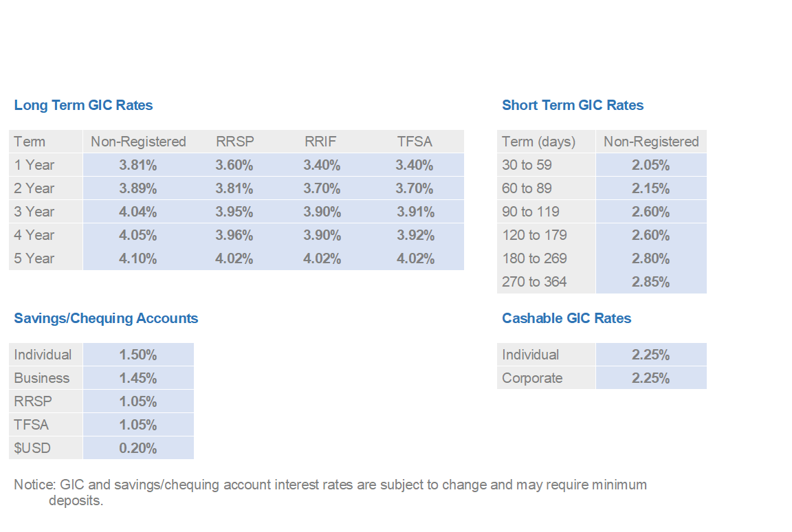Click the 2 Year term row label
Screen dimensions: 792x532
click(x=34, y=188)
